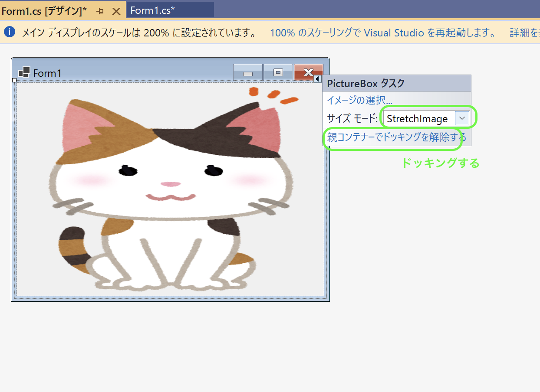Pin the Form1.cs [デザイン] tab
The height and width of the screenshot is (392, 540).
coord(101,11)
